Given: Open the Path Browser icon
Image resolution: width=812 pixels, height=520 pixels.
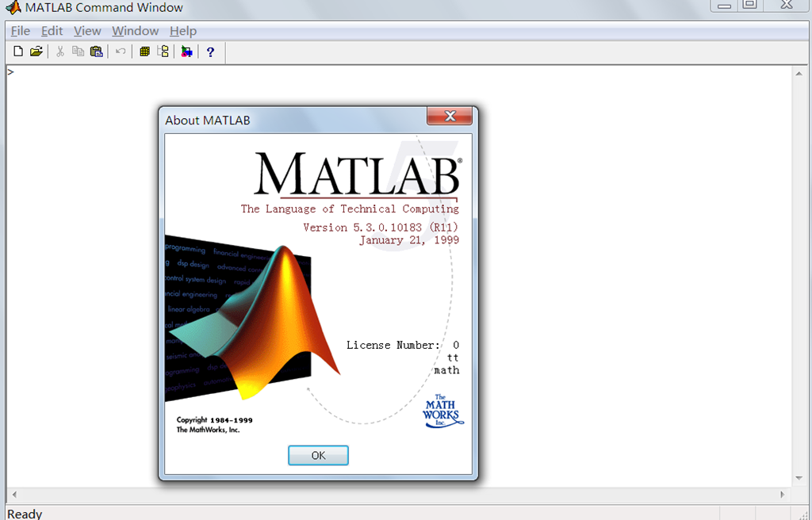Looking at the screenshot, I should click(x=163, y=52).
